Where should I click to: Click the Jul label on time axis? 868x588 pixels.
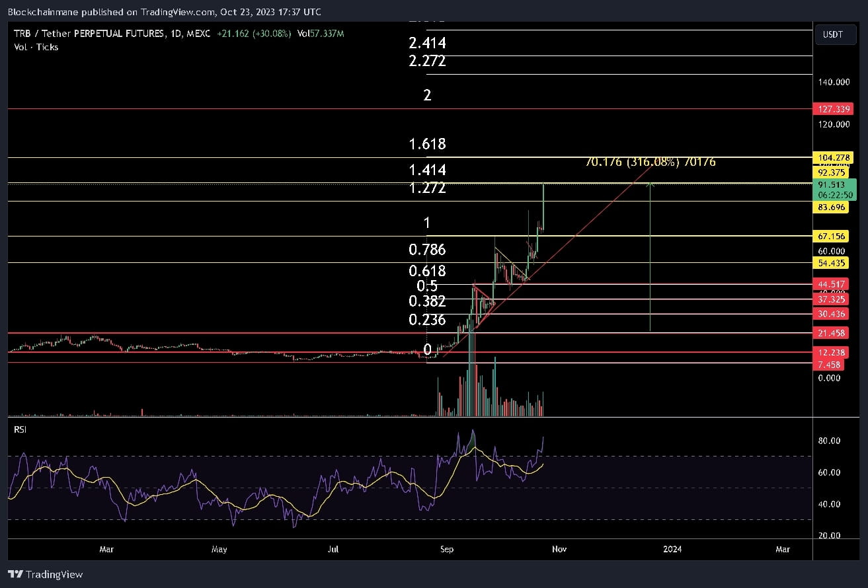click(x=333, y=550)
